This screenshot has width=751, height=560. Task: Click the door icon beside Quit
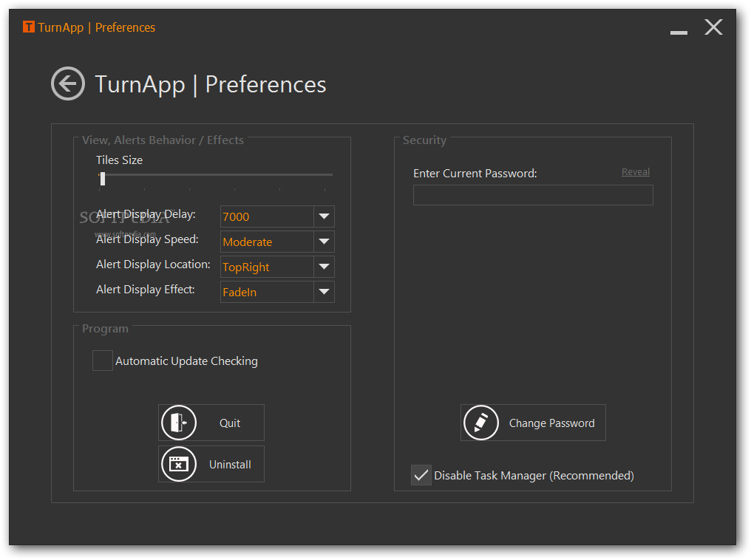(179, 423)
